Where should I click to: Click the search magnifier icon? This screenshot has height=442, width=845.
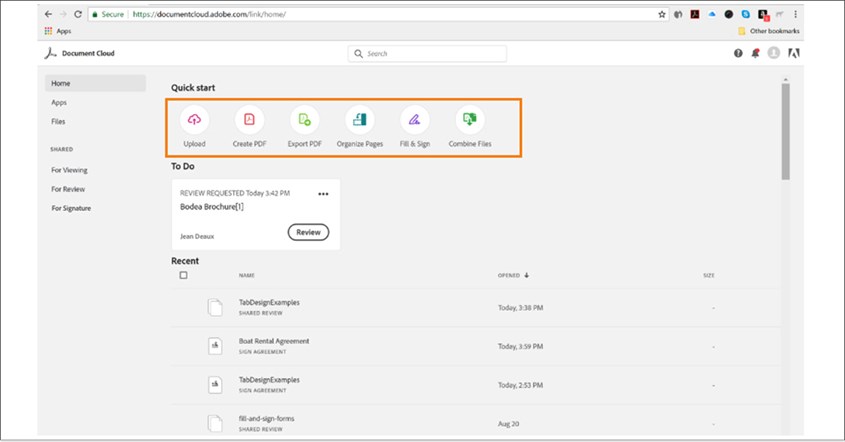358,53
